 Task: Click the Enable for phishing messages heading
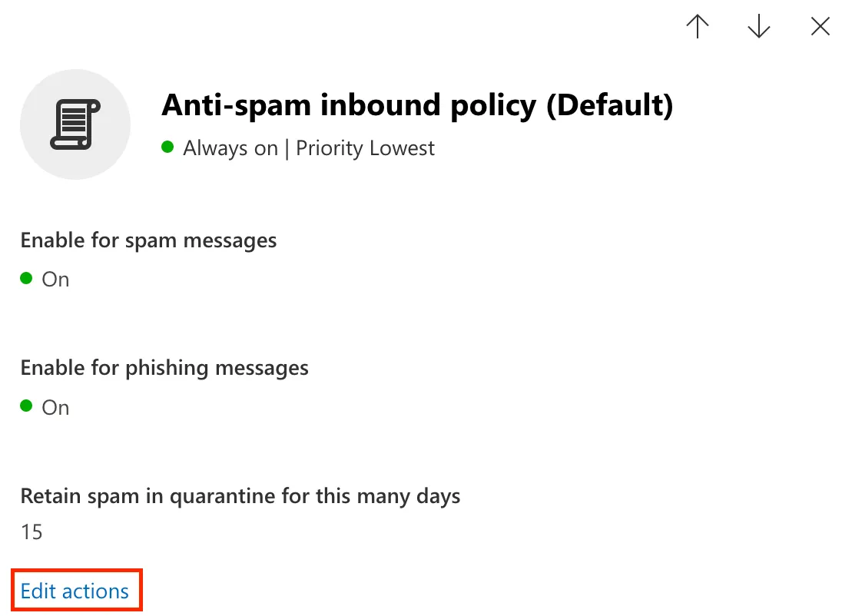164,368
